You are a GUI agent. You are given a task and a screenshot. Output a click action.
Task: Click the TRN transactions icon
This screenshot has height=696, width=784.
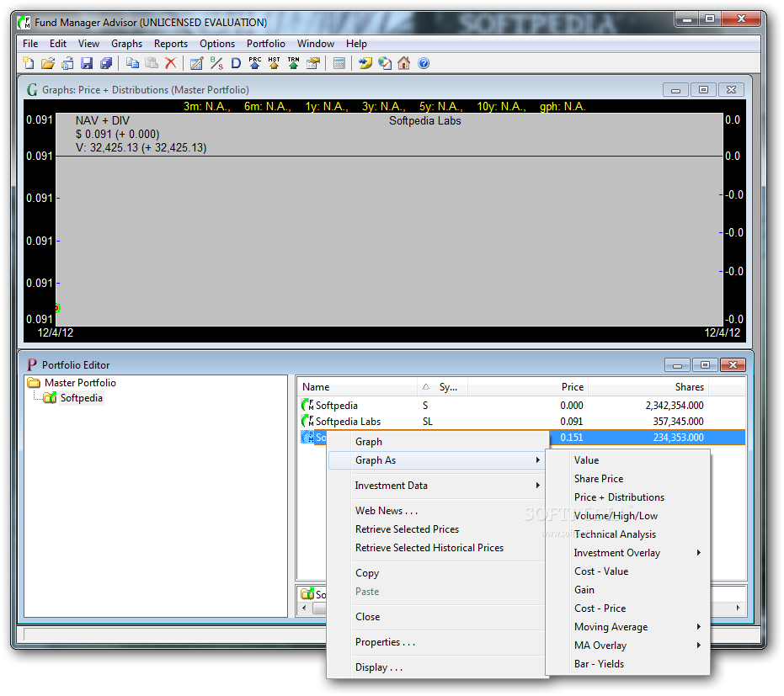[294, 63]
